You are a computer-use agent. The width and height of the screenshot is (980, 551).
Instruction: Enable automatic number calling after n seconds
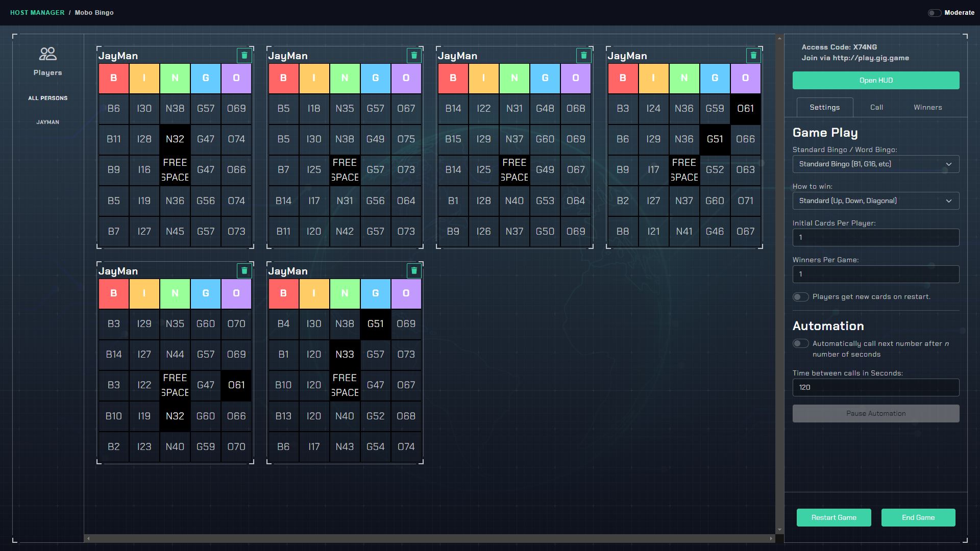[800, 343]
